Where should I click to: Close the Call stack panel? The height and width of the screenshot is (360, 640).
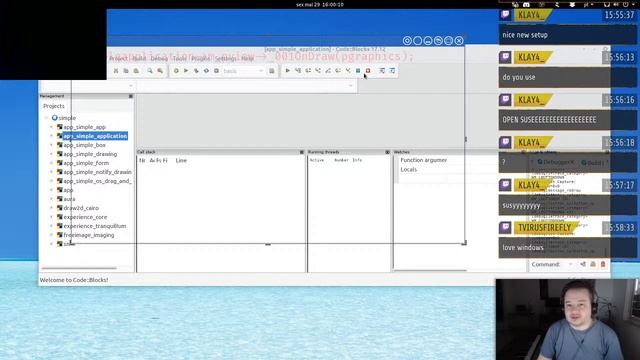click(x=302, y=152)
